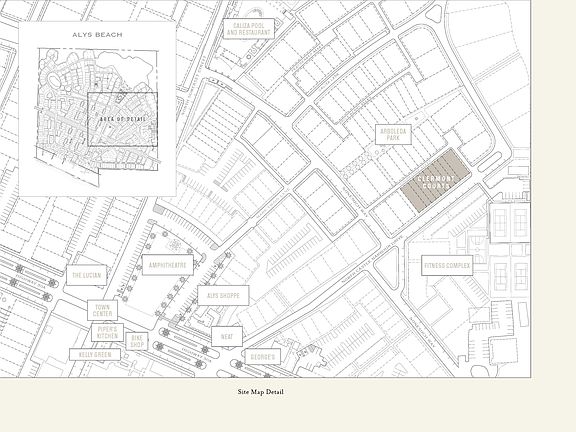Click the Site Map Detail caption

point(260,392)
